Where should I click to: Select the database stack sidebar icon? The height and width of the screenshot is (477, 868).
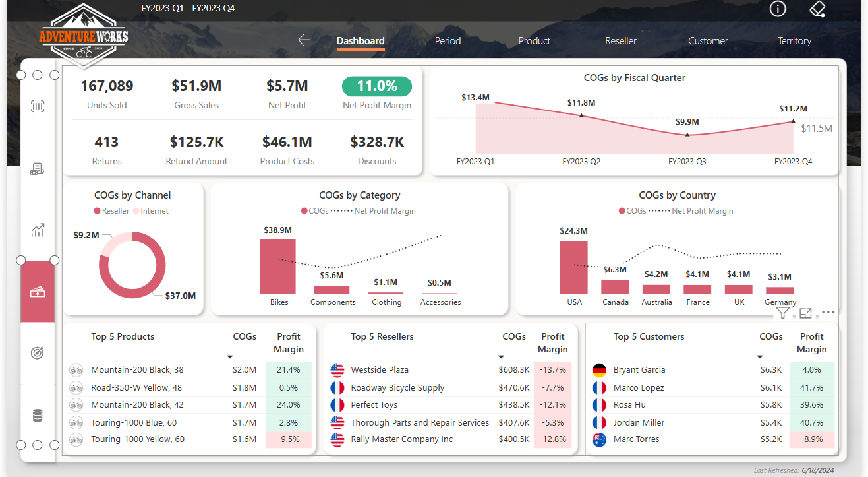(38, 416)
